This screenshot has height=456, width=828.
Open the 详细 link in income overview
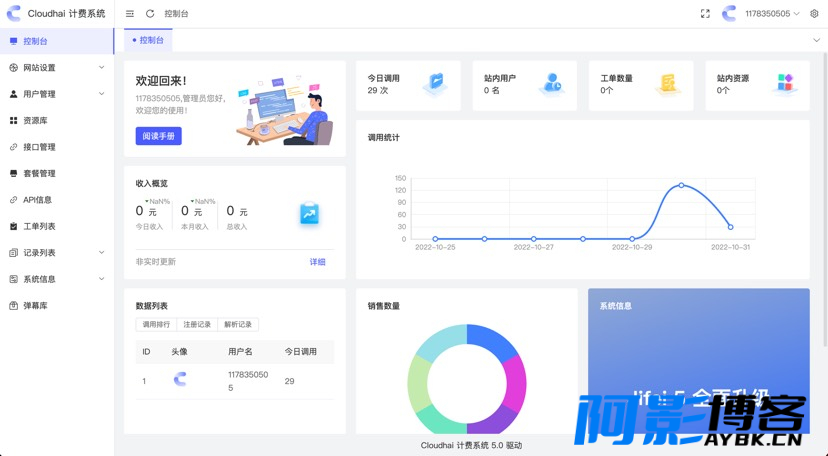coord(317,262)
